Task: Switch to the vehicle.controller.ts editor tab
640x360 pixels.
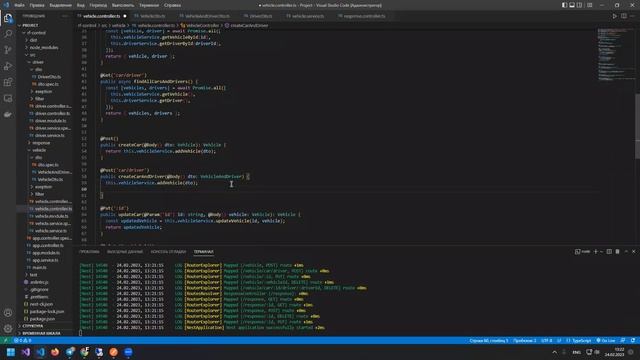Action: (x=102, y=16)
